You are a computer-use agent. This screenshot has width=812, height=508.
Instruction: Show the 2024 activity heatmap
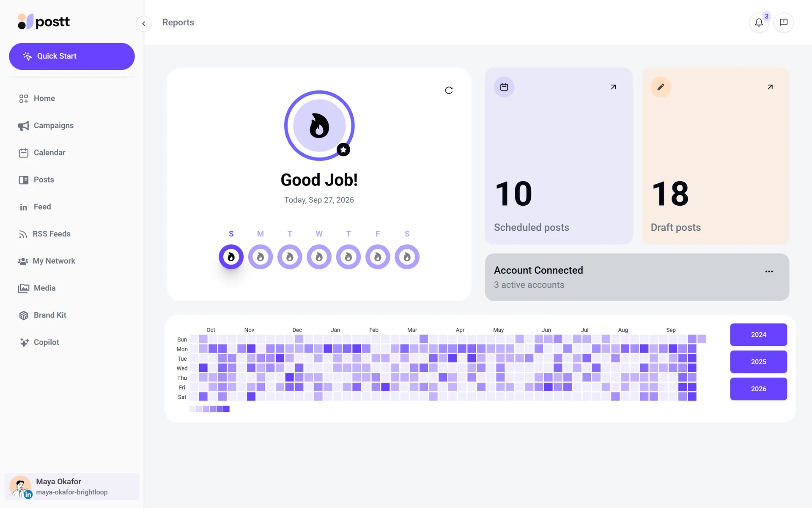(x=758, y=334)
